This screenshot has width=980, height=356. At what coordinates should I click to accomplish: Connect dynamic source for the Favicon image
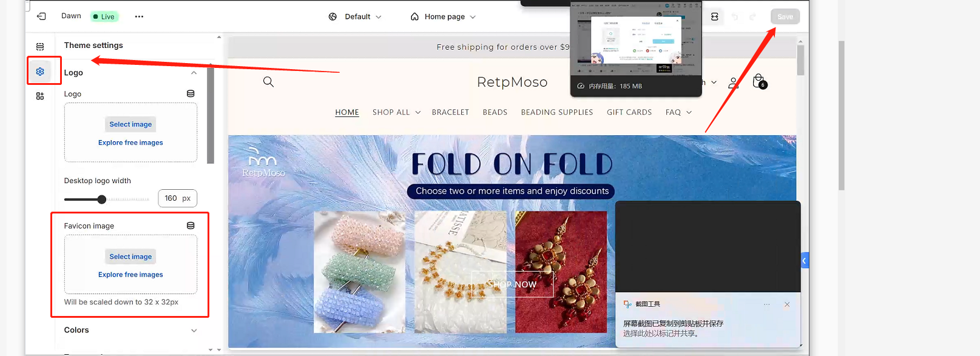(191, 226)
